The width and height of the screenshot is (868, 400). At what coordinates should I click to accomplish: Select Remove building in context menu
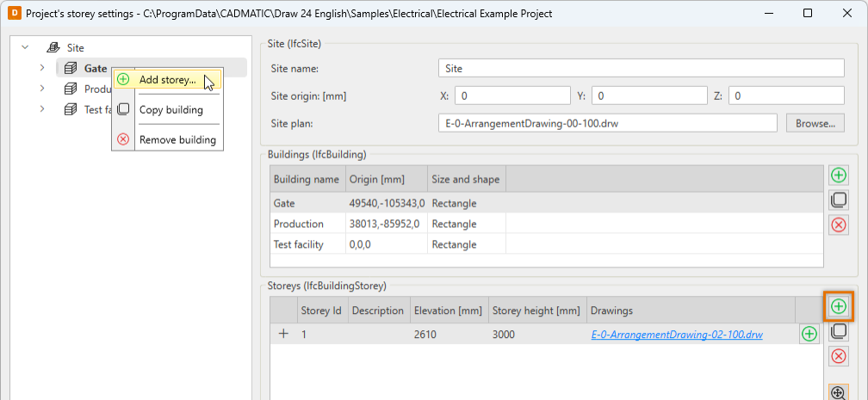click(x=177, y=139)
